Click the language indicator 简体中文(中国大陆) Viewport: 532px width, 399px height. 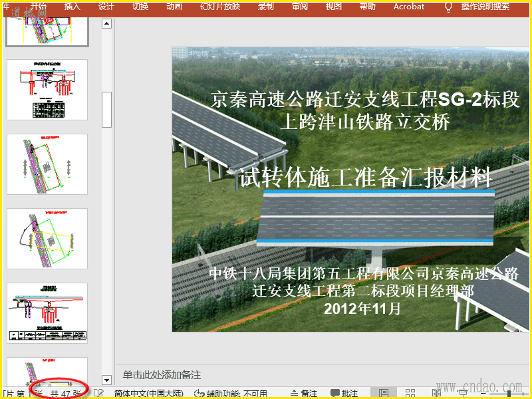click(148, 393)
